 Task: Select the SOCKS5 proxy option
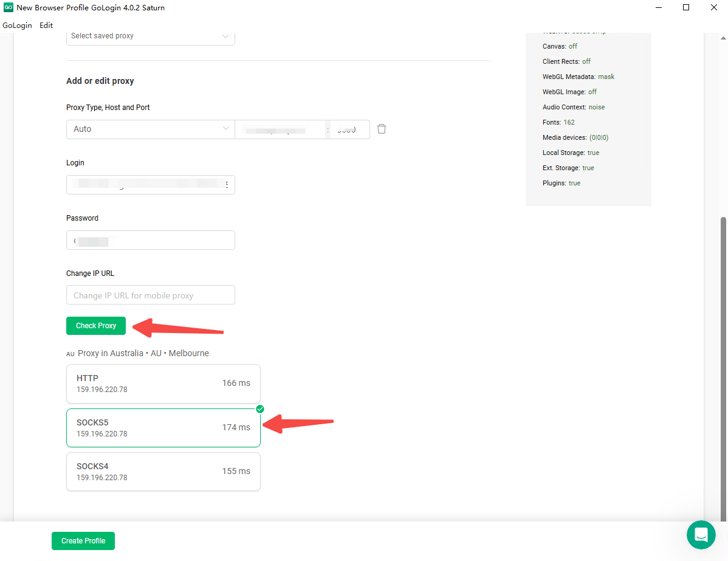tap(163, 428)
